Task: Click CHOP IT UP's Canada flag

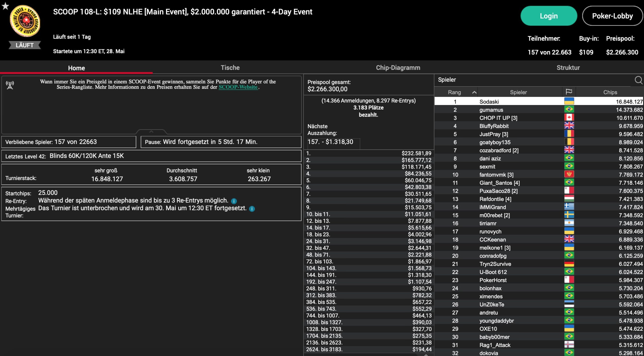Action: 569,118
